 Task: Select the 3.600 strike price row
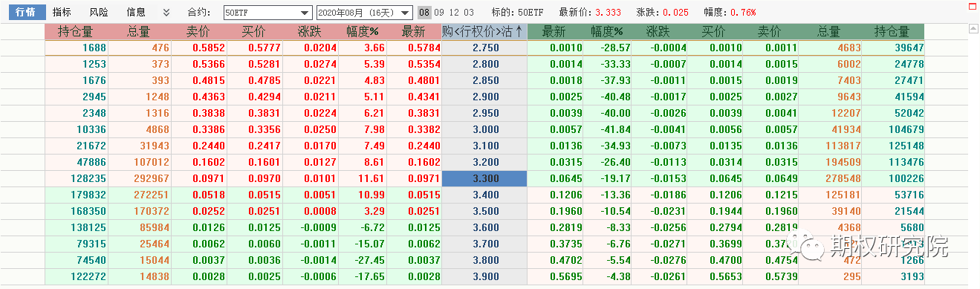484,228
